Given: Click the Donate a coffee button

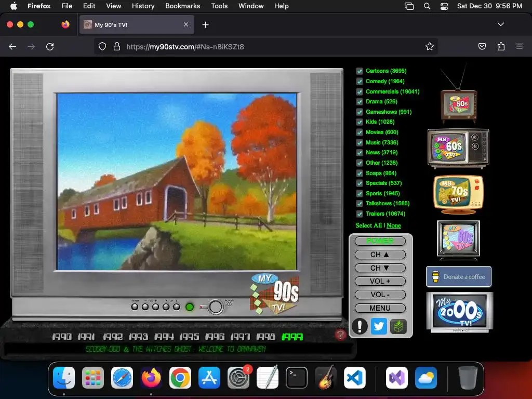Looking at the screenshot, I should [459, 276].
